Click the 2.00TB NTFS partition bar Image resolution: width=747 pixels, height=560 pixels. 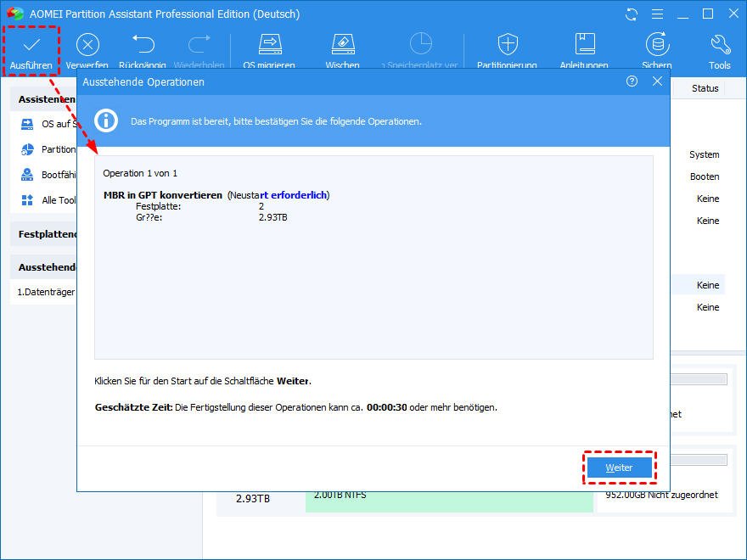click(x=449, y=501)
